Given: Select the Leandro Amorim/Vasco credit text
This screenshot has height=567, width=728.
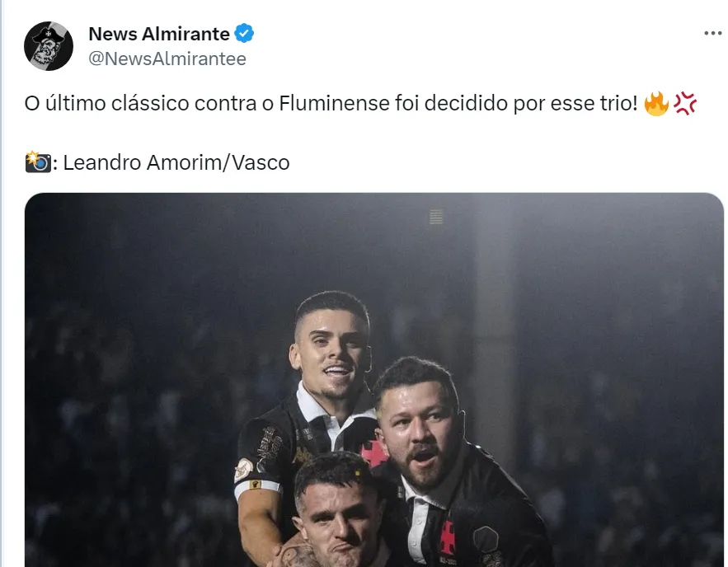Looking at the screenshot, I should coord(176,163).
